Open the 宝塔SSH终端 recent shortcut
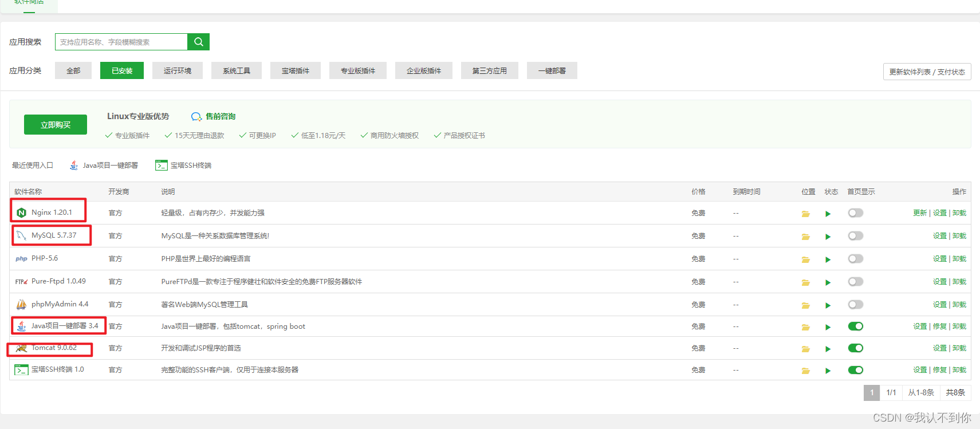Screen dimensions: 980x429 click(183, 165)
